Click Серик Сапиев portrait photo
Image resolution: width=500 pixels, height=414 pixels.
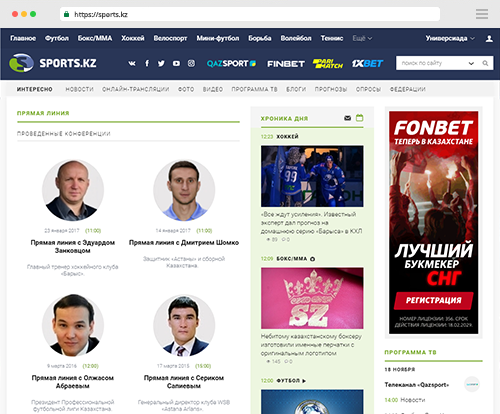(184, 325)
